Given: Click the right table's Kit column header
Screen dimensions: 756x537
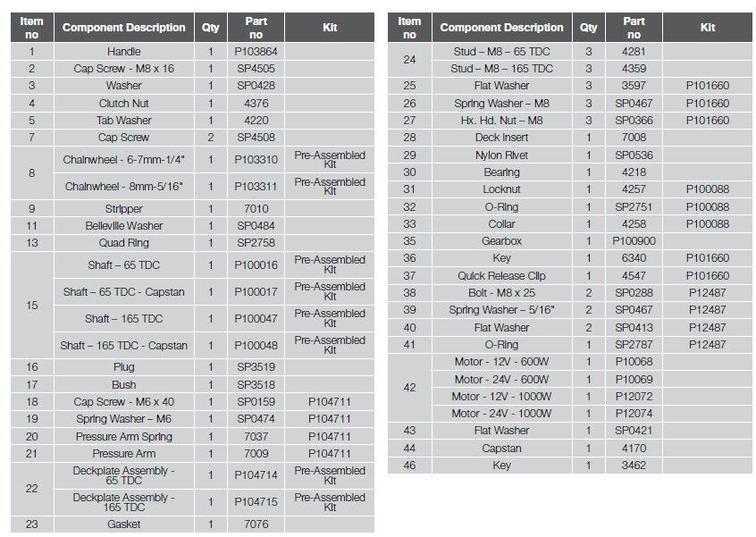Looking at the screenshot, I should pyautogui.click(x=708, y=28).
